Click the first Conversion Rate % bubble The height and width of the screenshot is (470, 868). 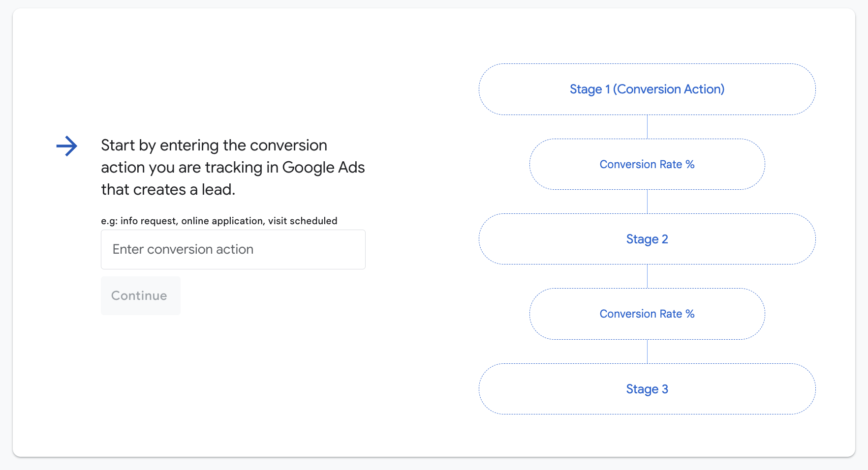pos(647,164)
